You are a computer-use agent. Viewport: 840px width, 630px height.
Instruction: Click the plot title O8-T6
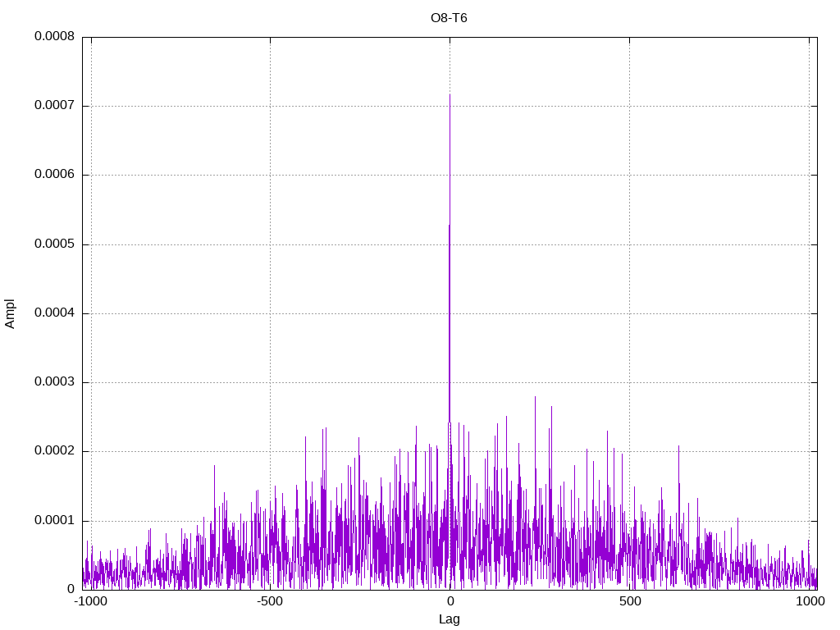pyautogui.click(x=449, y=18)
